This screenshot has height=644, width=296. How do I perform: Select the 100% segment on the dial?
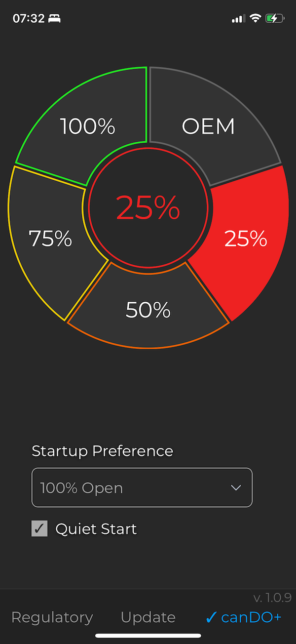click(x=88, y=126)
